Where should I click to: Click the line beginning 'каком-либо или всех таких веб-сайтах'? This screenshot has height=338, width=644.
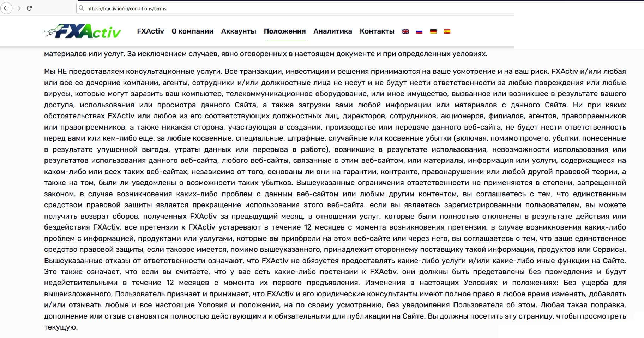pos(335,172)
